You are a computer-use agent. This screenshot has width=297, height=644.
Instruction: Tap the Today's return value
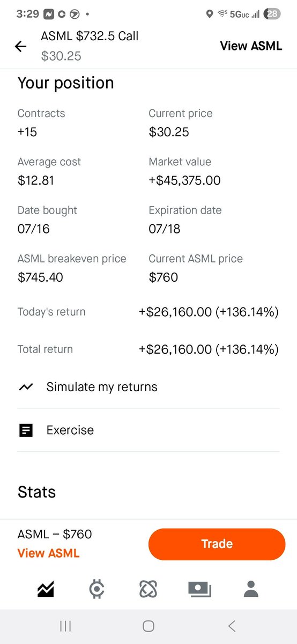click(x=209, y=312)
